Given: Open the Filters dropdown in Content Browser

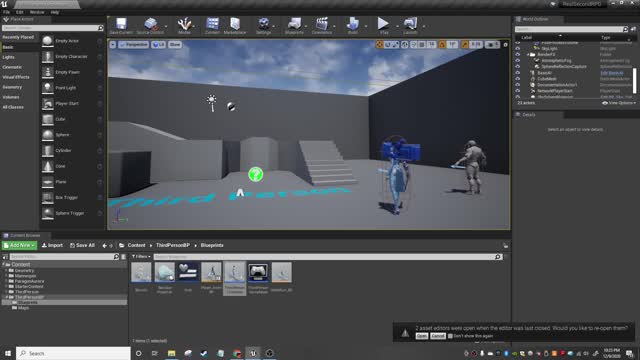Looking at the screenshot, I should [141, 257].
